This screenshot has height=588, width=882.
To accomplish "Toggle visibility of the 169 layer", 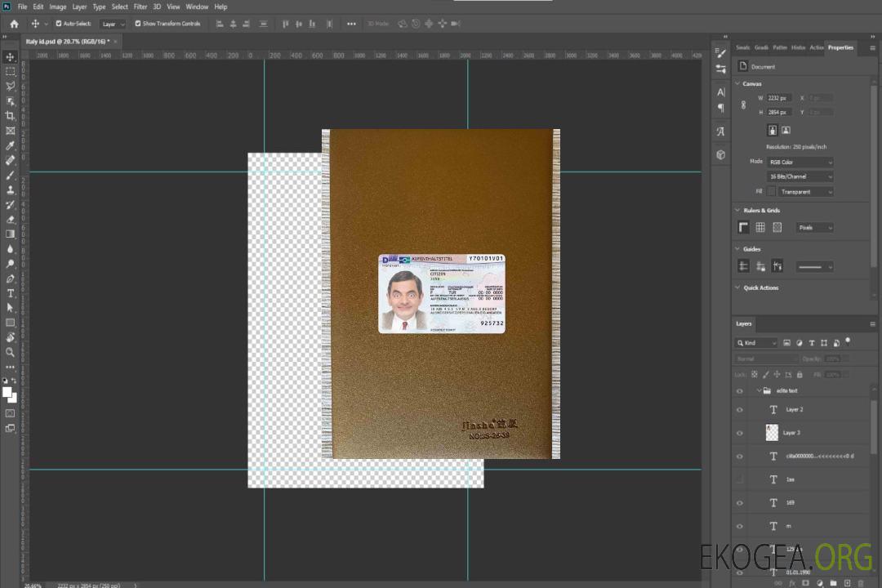I will coord(740,503).
